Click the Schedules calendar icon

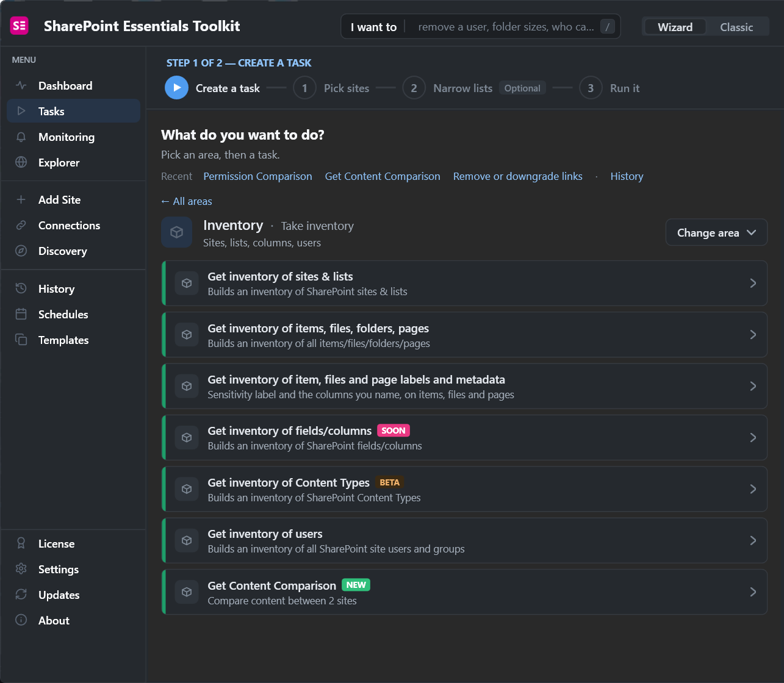coord(21,315)
